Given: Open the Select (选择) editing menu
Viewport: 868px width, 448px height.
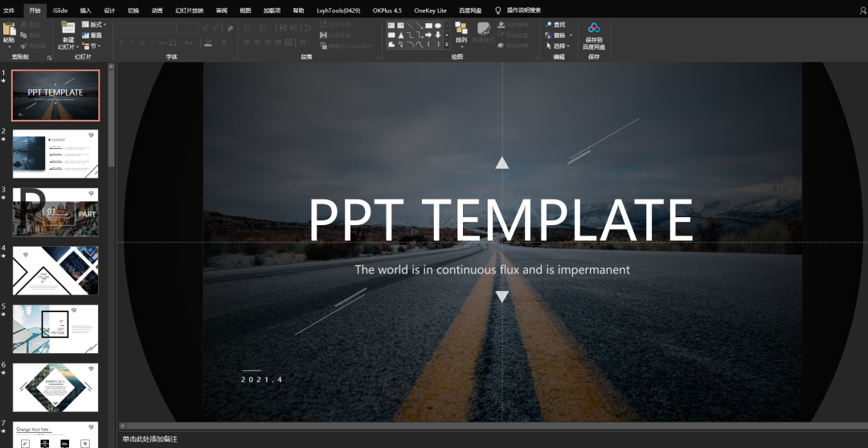Looking at the screenshot, I should click(558, 45).
